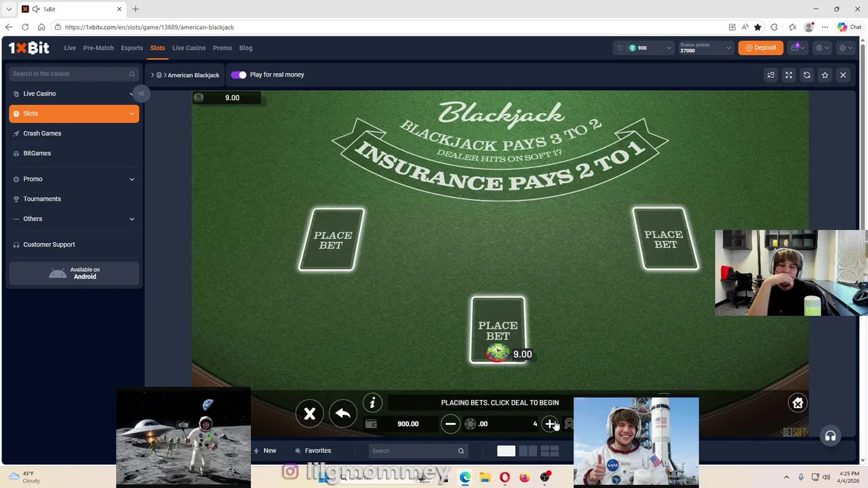Visit the Blog link

[x=245, y=48]
